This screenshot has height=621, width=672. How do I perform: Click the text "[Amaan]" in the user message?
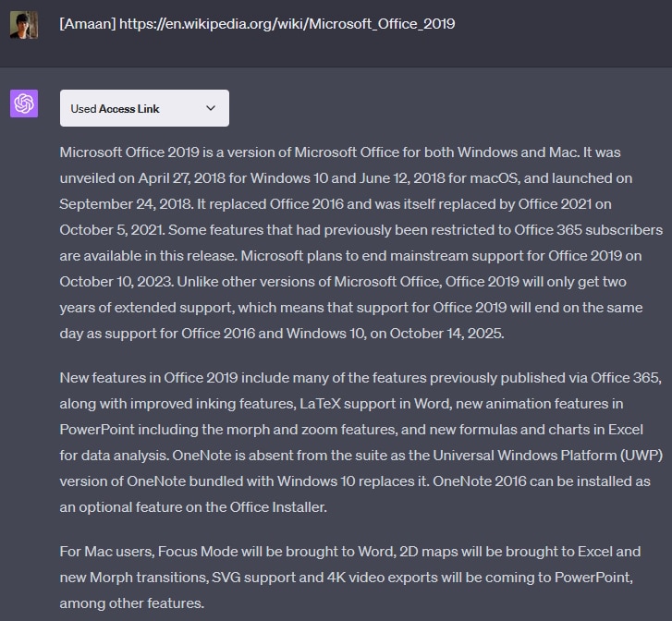coord(88,24)
